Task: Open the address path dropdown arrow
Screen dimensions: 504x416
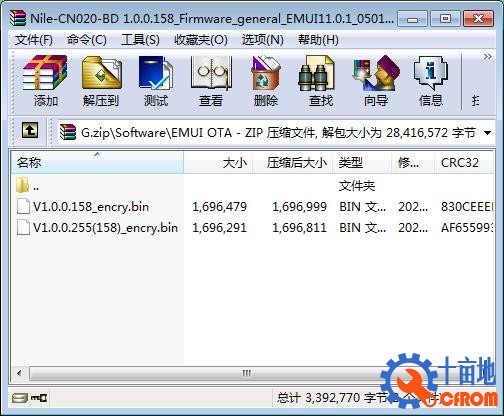Action: [487, 133]
